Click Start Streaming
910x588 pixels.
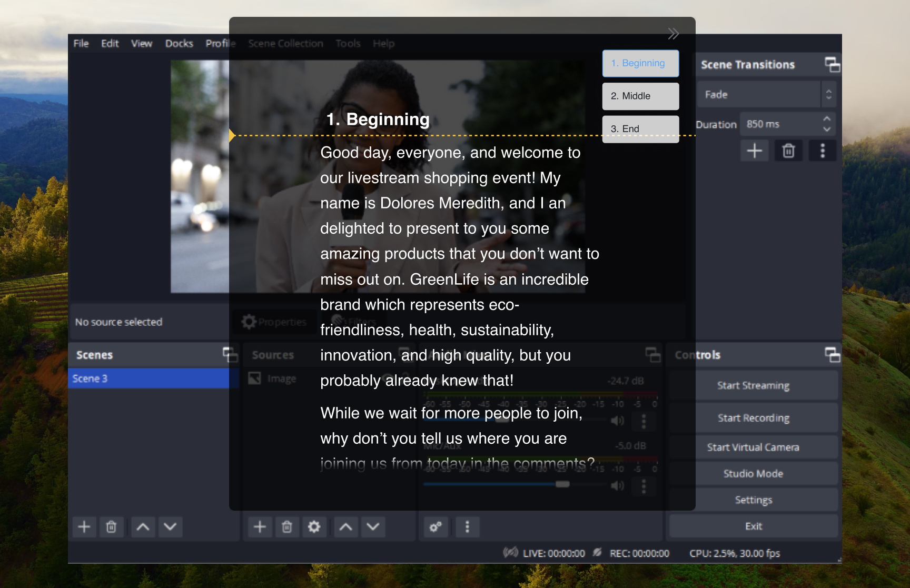point(754,385)
